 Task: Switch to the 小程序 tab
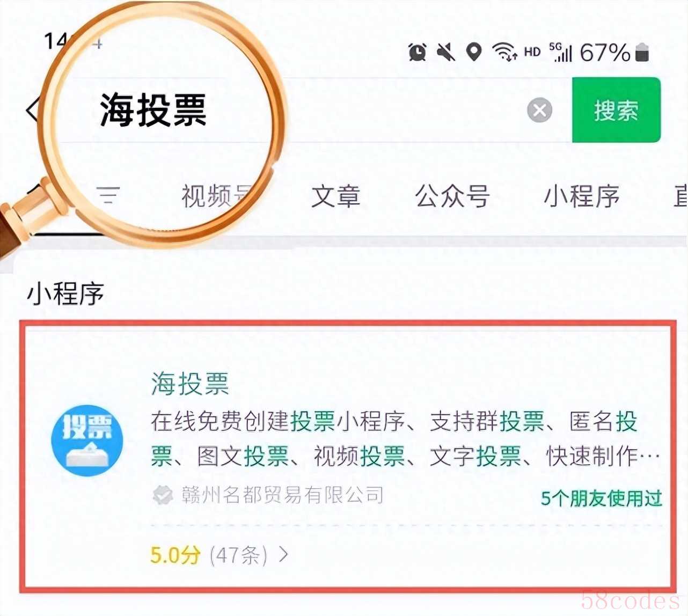tap(582, 196)
